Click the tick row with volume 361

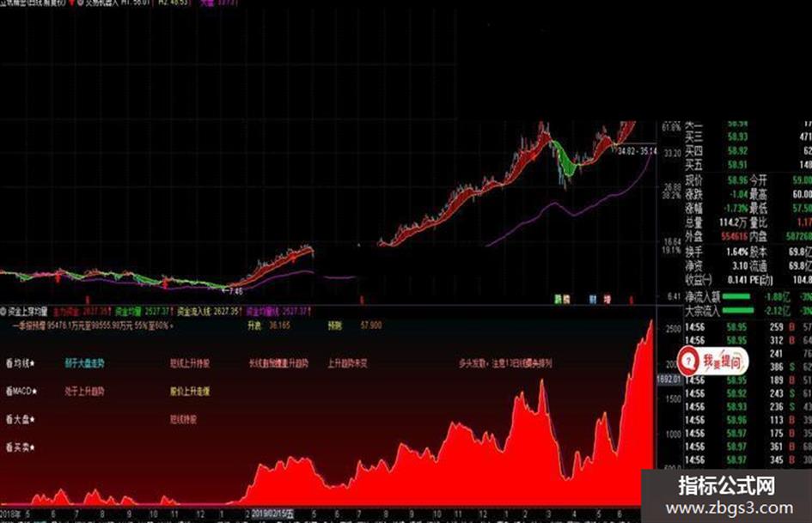(748, 447)
